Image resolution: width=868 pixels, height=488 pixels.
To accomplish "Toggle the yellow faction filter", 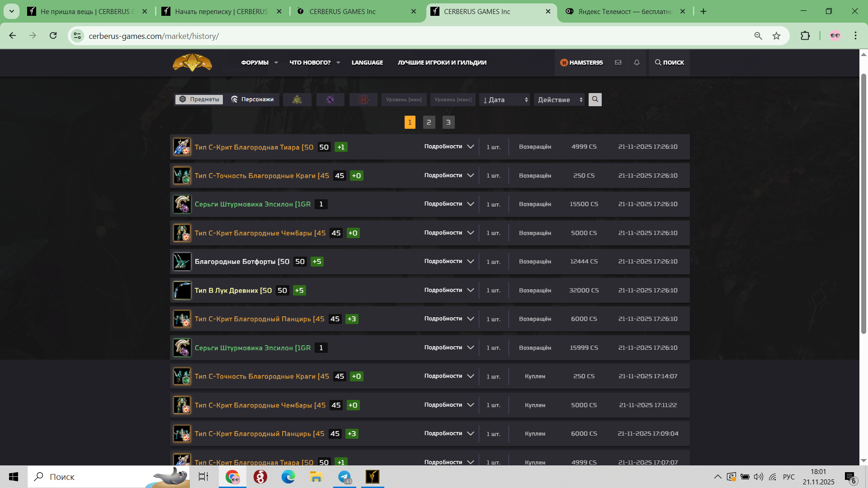I will [297, 99].
